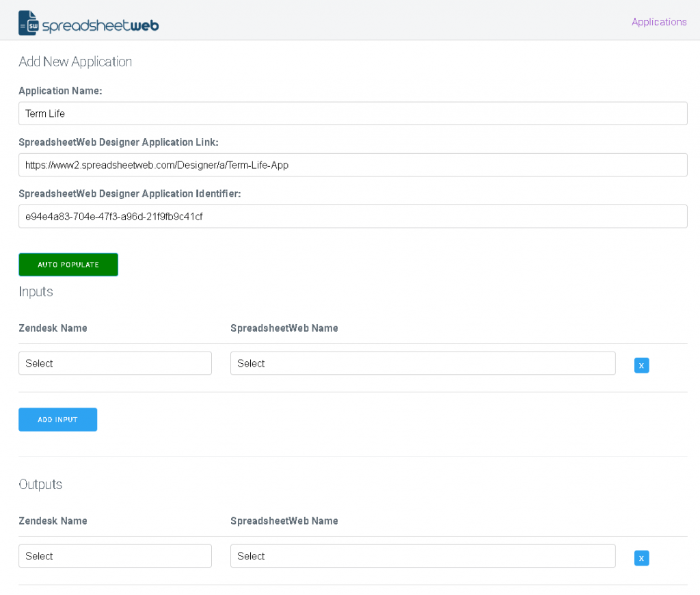Click SpreadsheetWeb Name header under Inputs
This screenshot has height=595, width=700.
284,328
